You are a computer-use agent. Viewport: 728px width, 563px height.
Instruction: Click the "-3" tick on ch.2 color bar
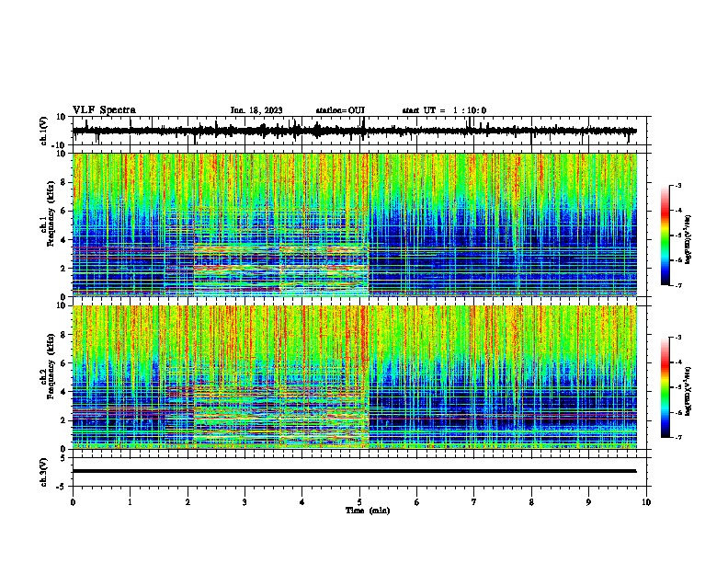coord(677,338)
